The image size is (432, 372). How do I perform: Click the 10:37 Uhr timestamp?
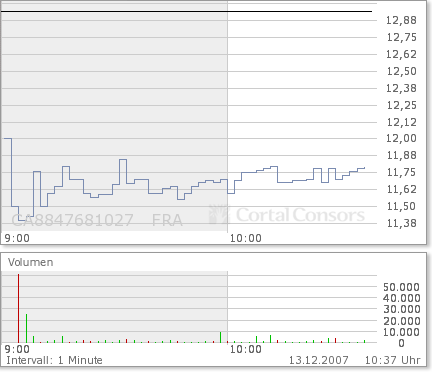[392, 360]
